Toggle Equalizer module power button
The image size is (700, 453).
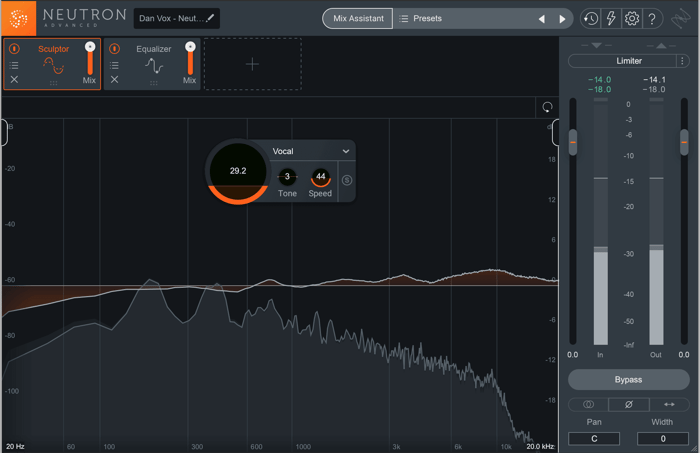click(114, 48)
